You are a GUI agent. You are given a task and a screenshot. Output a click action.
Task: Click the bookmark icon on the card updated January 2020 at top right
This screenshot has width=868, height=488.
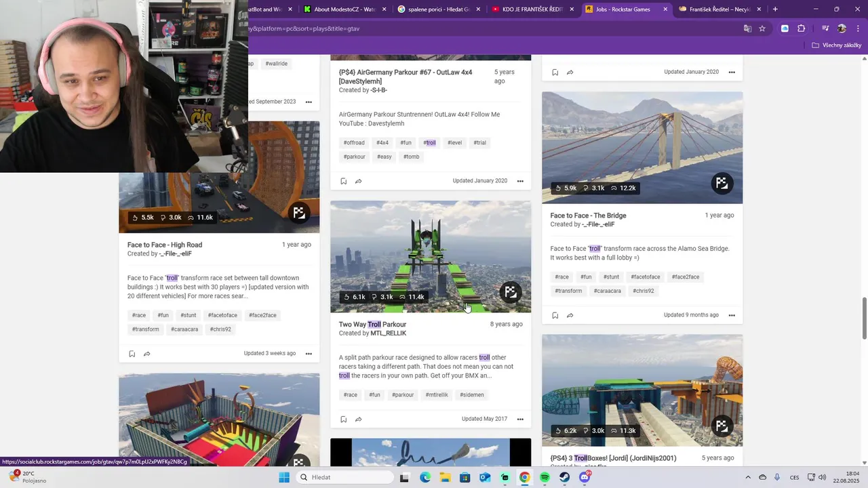pos(555,72)
